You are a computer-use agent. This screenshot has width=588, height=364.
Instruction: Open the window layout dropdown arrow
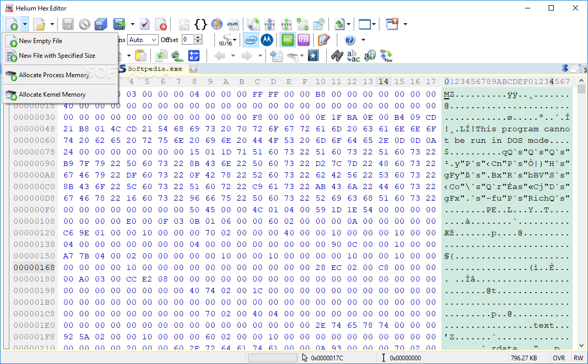coord(375,24)
